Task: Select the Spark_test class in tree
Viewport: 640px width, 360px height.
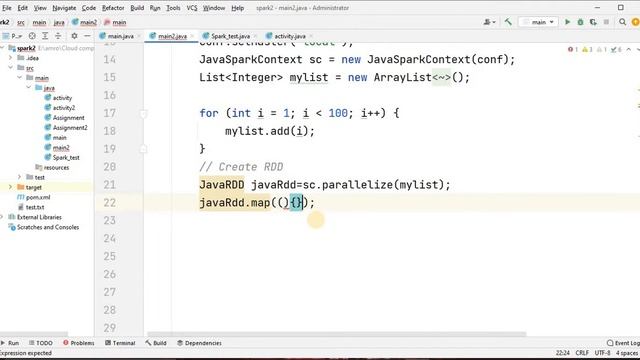Action: (62, 158)
